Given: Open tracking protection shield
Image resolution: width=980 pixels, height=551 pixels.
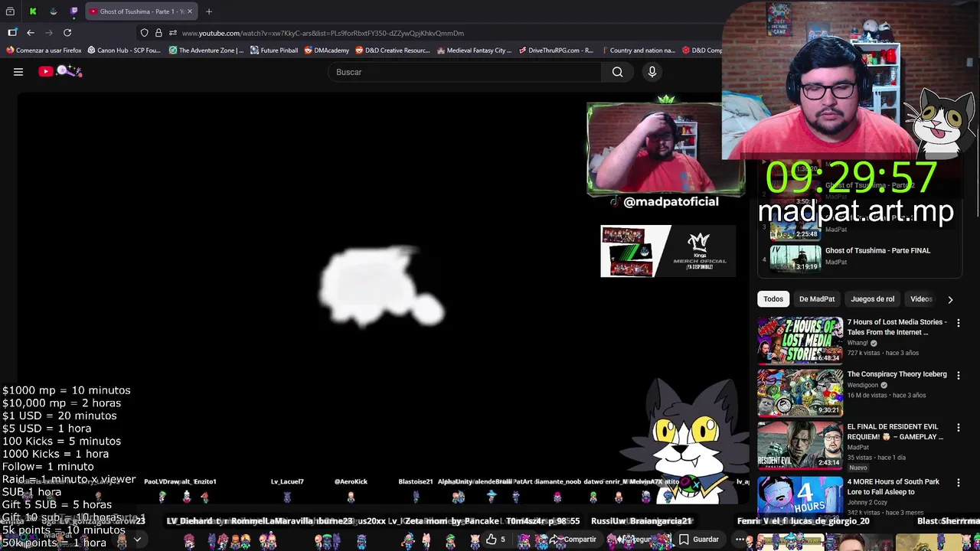Looking at the screenshot, I should [144, 33].
